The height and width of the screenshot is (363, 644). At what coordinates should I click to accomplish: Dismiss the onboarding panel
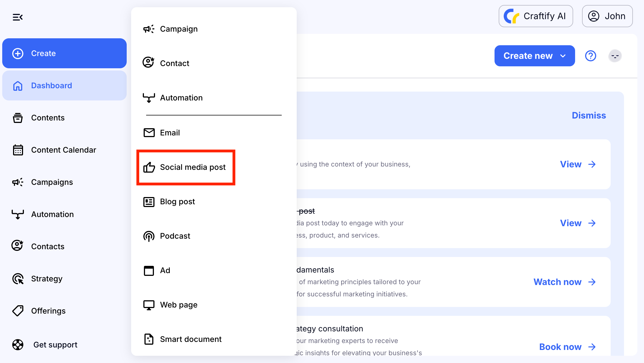pyautogui.click(x=588, y=115)
